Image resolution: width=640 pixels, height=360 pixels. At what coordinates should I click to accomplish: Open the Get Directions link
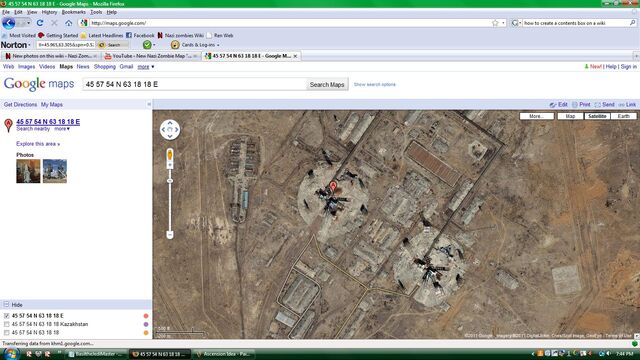pos(20,104)
